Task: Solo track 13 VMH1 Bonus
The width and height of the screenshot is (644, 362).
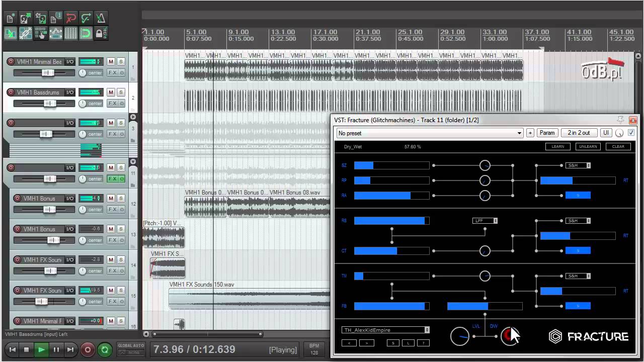Action: pyautogui.click(x=121, y=229)
